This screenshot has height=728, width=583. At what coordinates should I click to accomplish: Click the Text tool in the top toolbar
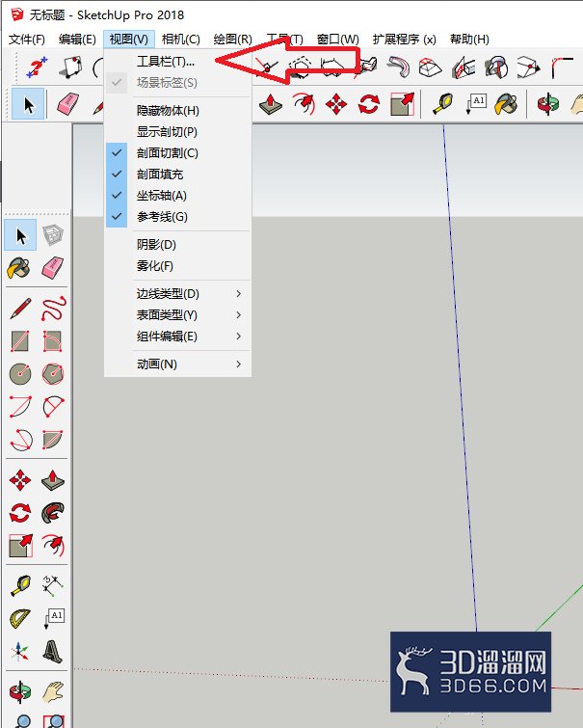476,104
